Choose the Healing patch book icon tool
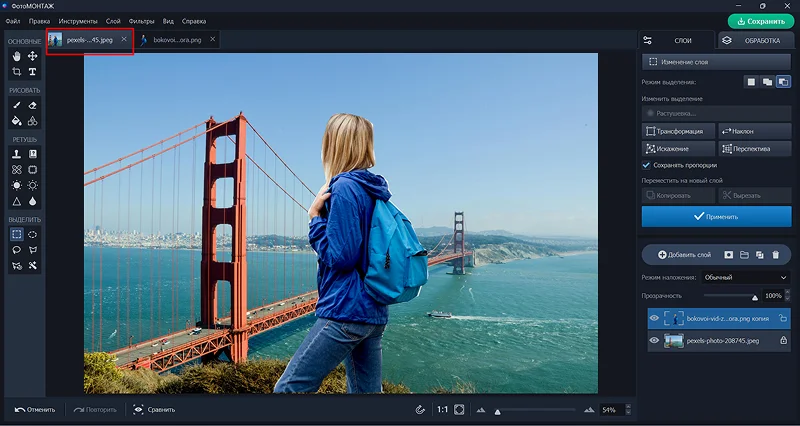The height and width of the screenshot is (426, 800). 33,154
